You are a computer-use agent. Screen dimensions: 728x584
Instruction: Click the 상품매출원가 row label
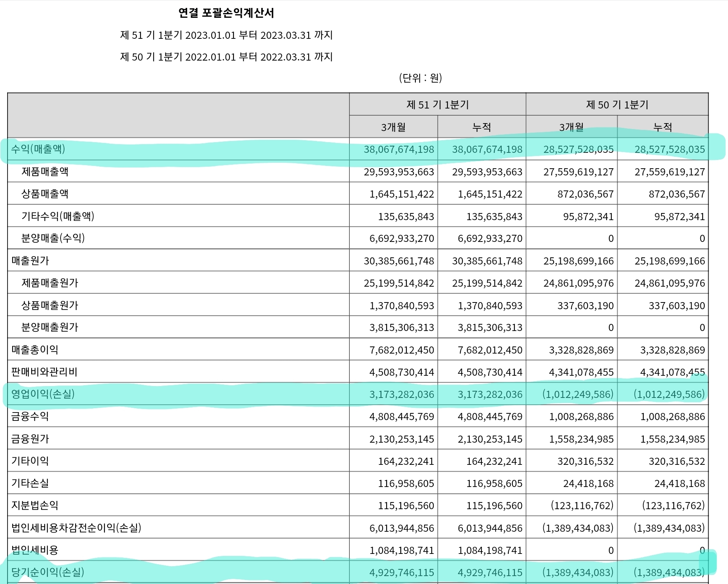click(x=50, y=305)
